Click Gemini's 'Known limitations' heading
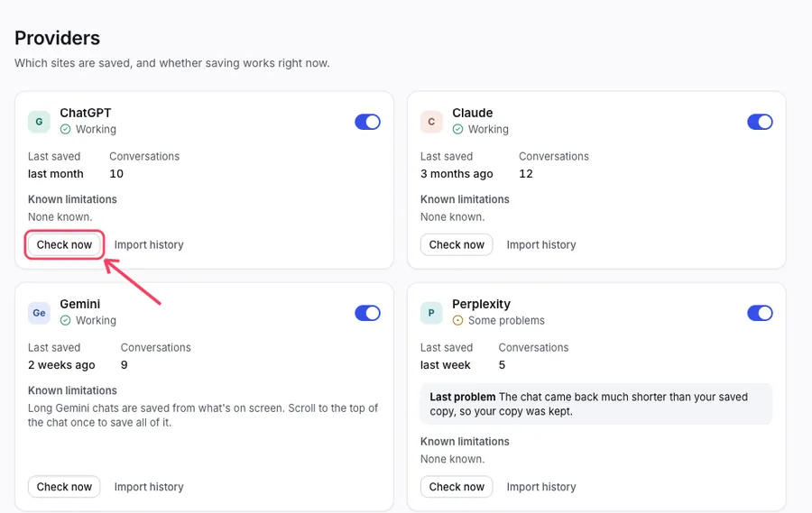This screenshot has height=513, width=812. coord(72,390)
